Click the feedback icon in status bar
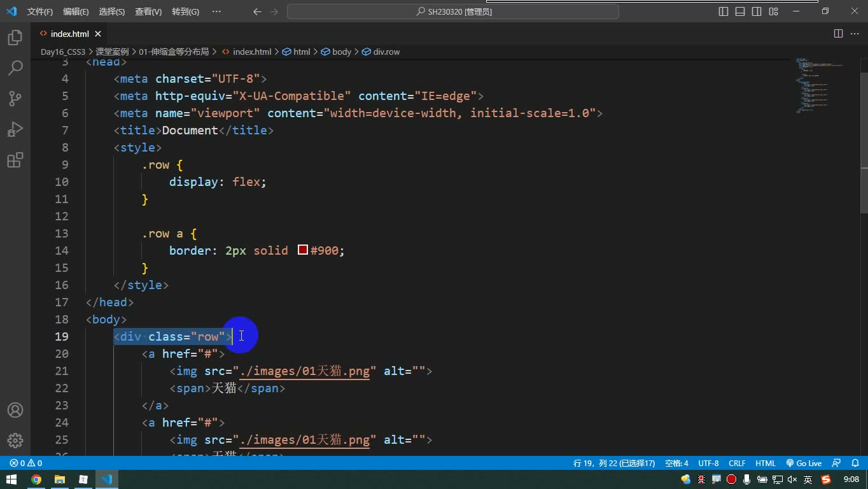The image size is (868, 489). coord(836,464)
